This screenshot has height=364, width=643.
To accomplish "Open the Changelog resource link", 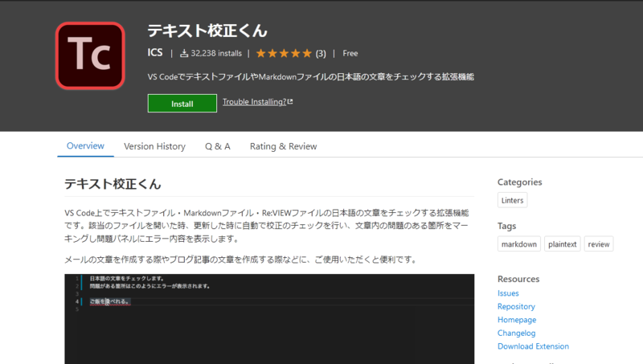I will tap(516, 333).
